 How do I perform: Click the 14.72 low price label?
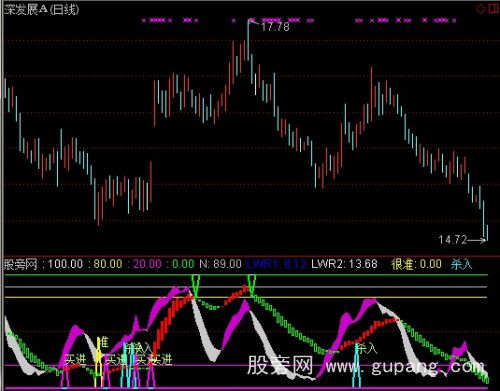(453, 239)
